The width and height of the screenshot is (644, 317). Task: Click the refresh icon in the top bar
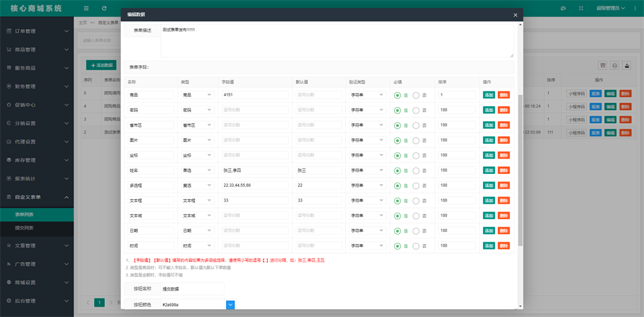104,8
